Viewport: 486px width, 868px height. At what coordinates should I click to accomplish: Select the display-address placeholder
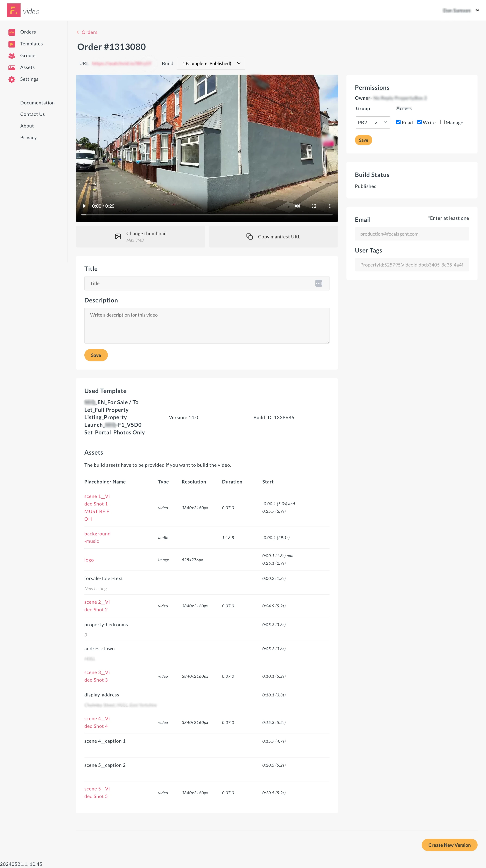pyautogui.click(x=102, y=695)
